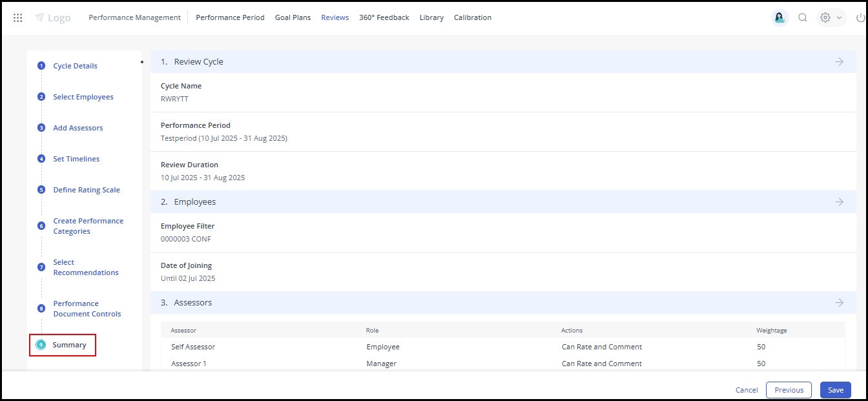Click the Employee role cell
868x401 pixels.
click(x=383, y=347)
